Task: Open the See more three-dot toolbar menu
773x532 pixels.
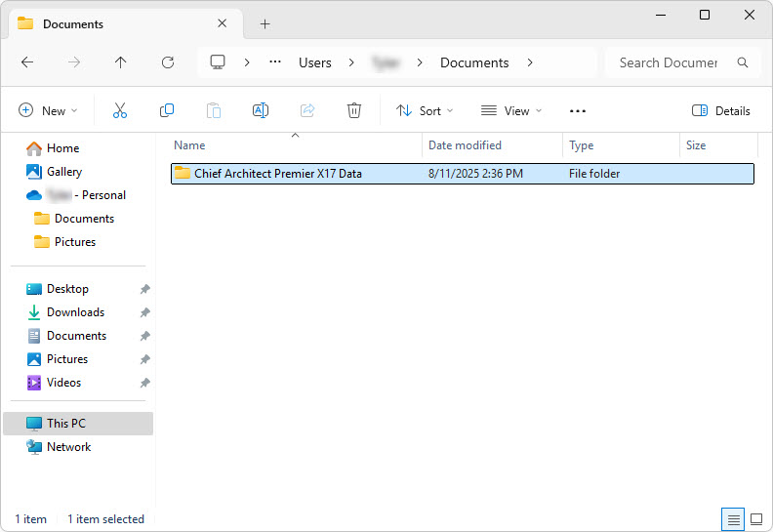Action: pos(577,111)
